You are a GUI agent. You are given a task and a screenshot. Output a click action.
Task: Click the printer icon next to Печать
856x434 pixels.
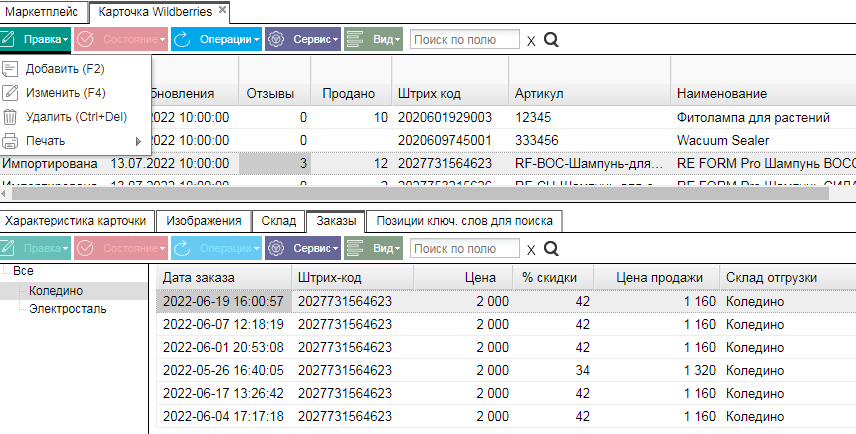click(10, 141)
